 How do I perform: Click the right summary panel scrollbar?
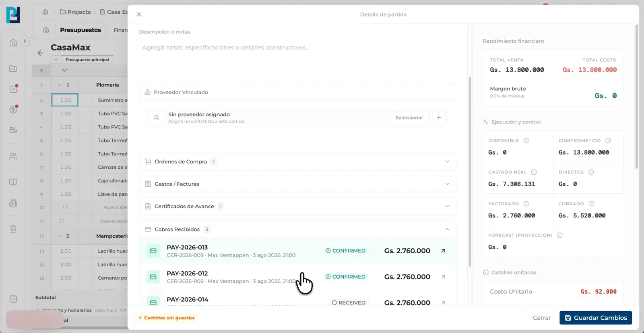point(636,97)
